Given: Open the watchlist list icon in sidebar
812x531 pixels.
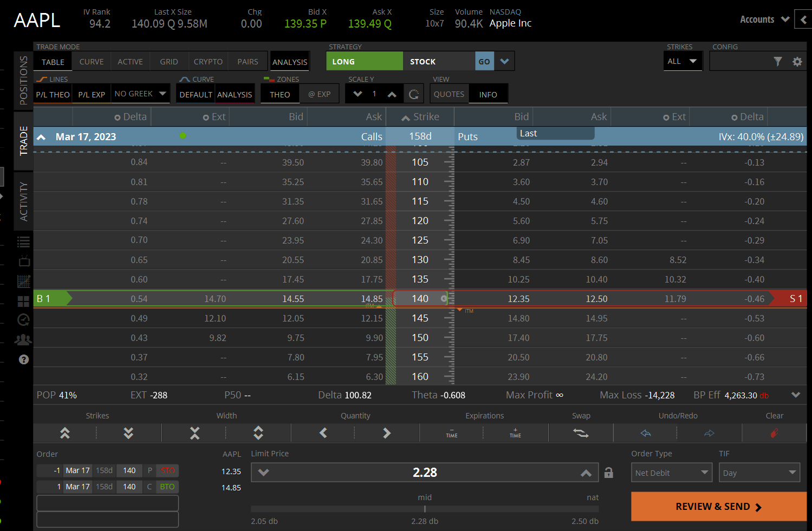Looking at the screenshot, I should [24, 242].
